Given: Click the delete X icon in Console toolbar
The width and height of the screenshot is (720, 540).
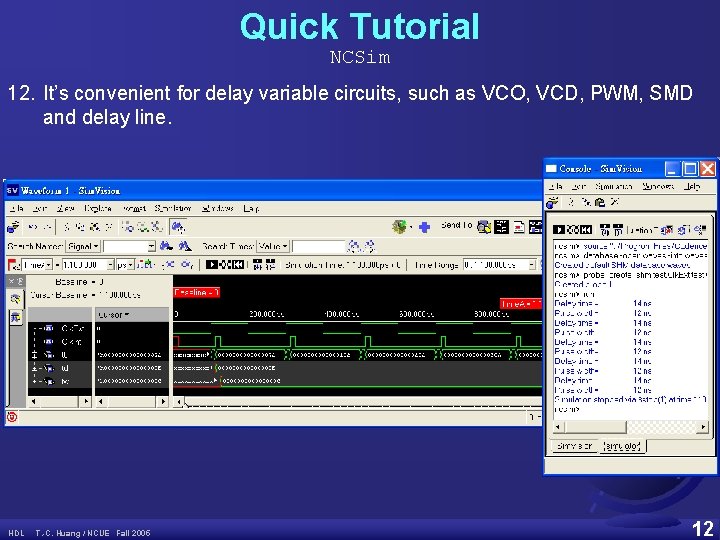Looking at the screenshot, I should point(615,202).
